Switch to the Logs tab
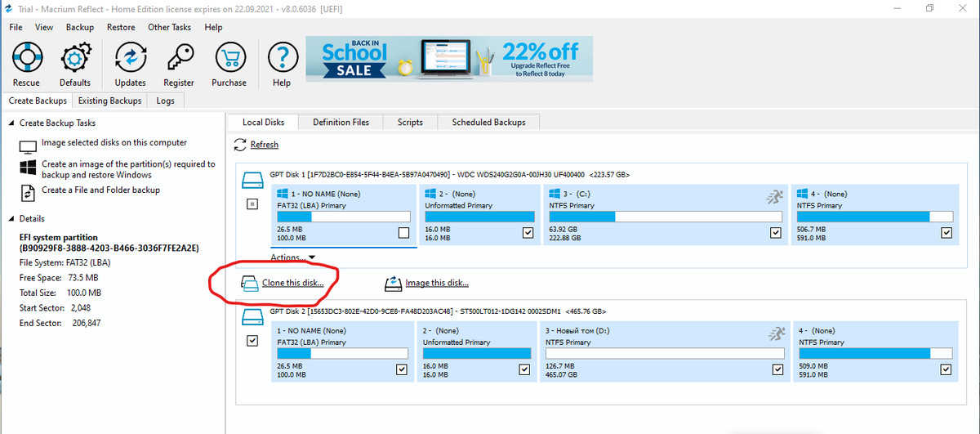This screenshot has width=980, height=434. 166,101
